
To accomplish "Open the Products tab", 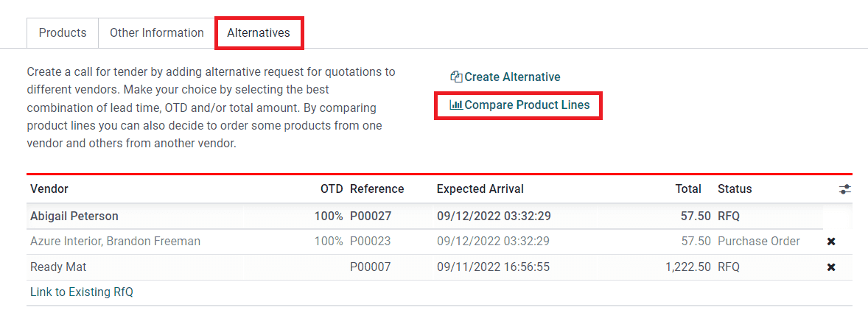I will click(63, 33).
